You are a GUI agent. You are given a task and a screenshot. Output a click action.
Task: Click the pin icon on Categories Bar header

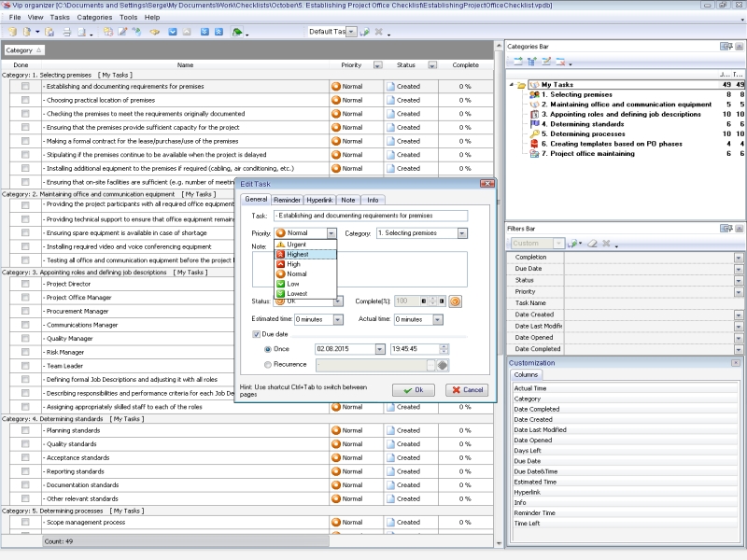726,45
